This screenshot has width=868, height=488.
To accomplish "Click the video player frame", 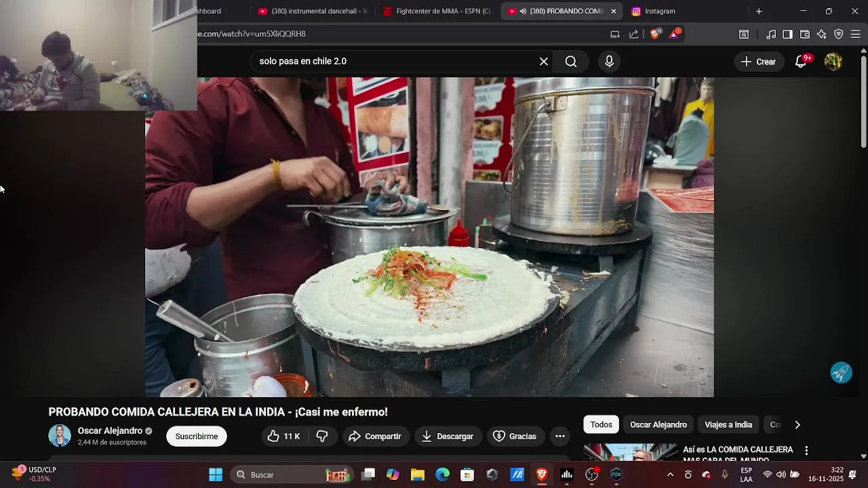I will pos(429,237).
